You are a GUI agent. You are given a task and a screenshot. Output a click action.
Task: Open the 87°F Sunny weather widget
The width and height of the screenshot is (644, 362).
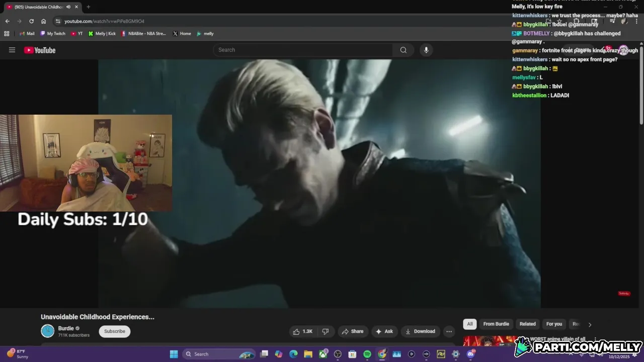18,354
